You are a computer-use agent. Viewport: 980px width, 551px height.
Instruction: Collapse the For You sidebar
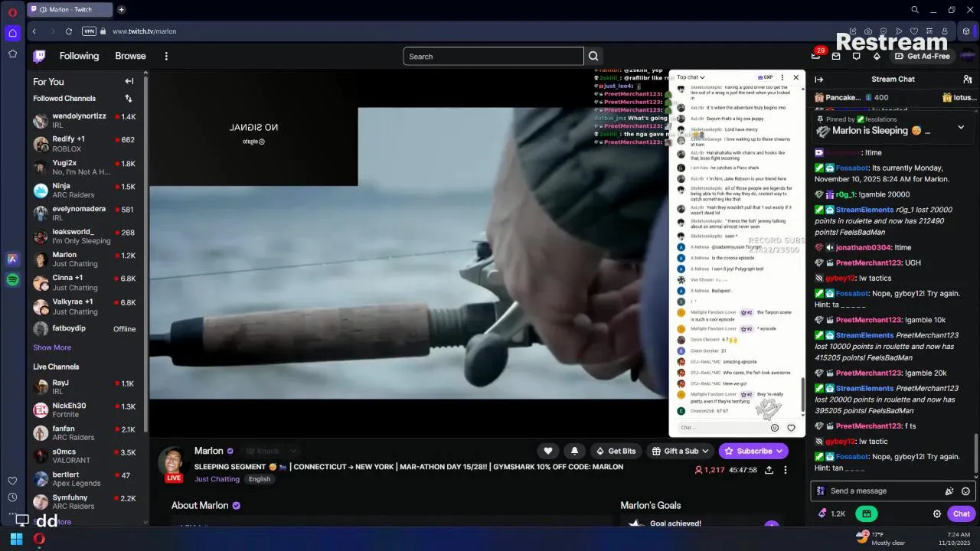point(129,81)
